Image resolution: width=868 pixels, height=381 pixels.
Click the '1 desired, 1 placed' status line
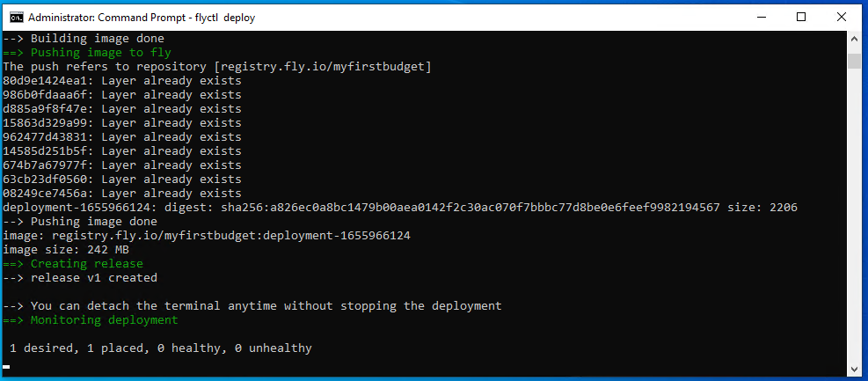point(160,348)
